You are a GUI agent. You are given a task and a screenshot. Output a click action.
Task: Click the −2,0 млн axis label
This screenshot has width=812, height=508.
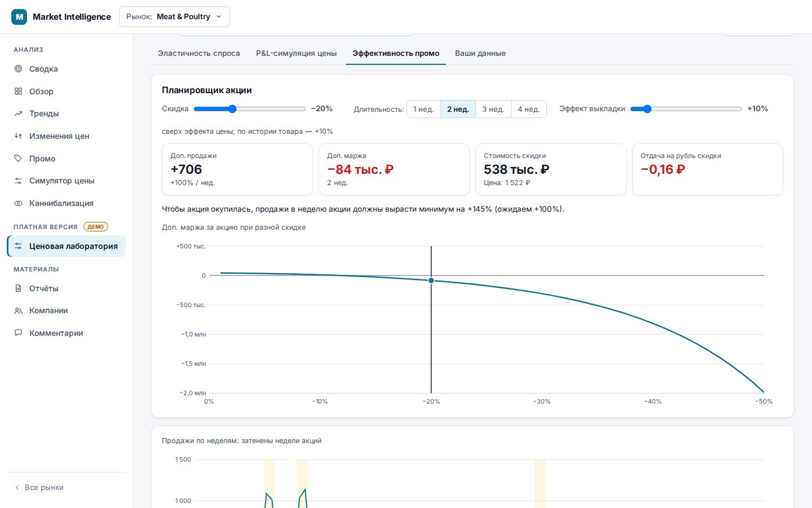pyautogui.click(x=193, y=393)
